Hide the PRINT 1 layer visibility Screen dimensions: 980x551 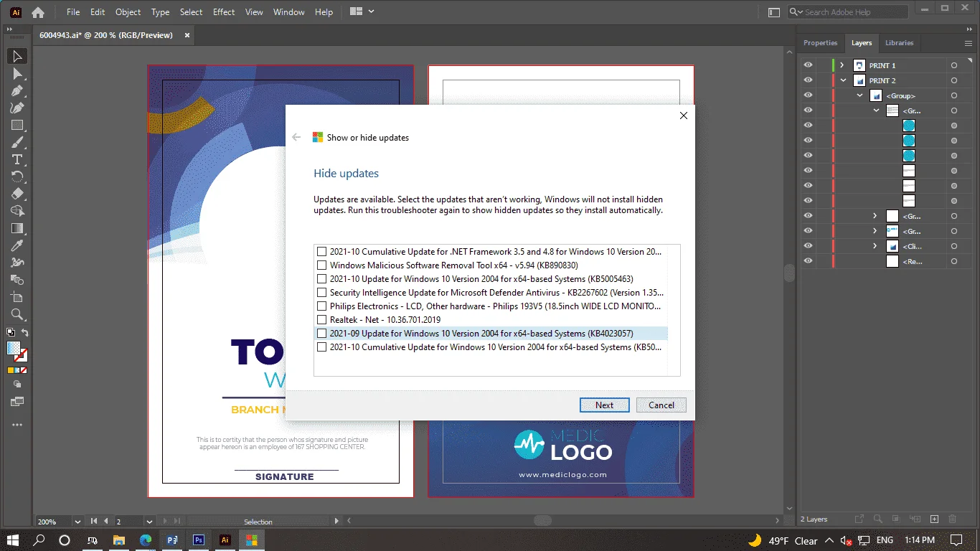(x=809, y=65)
